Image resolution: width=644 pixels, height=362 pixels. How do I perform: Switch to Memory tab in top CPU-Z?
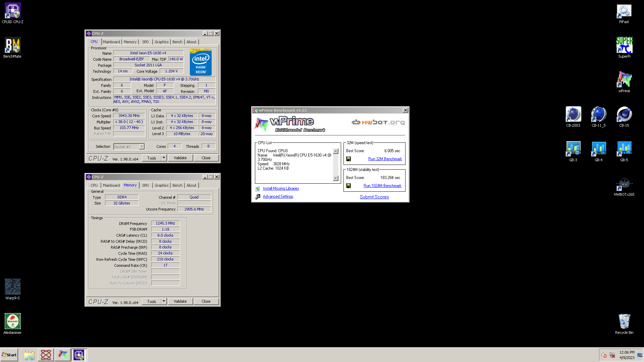pyautogui.click(x=130, y=42)
